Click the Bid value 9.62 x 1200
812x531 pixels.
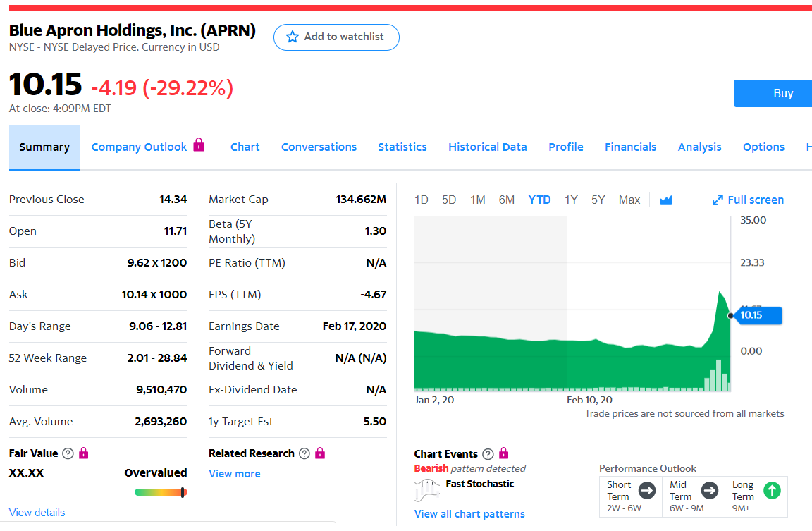[x=157, y=263]
